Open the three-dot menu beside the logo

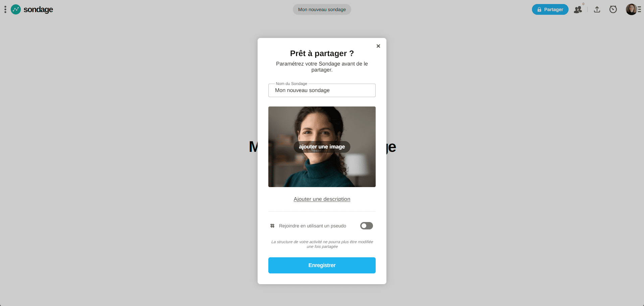click(x=5, y=9)
